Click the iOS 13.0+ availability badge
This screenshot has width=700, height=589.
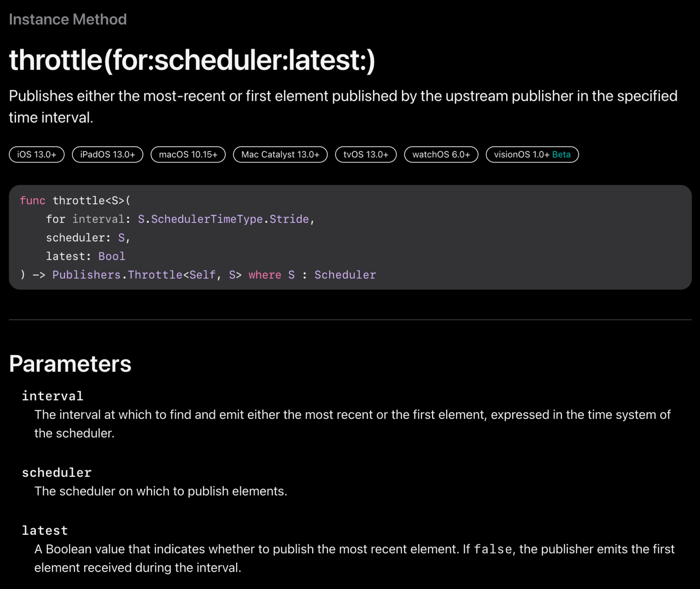36,155
